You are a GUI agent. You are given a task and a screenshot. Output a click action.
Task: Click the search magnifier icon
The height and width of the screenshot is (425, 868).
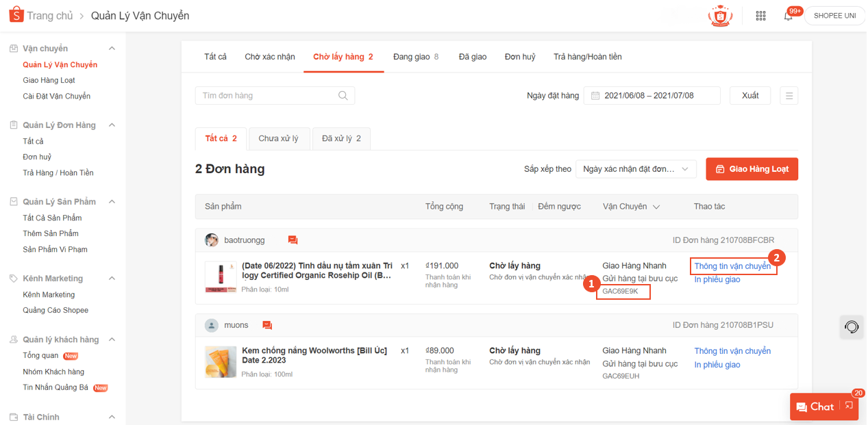tap(343, 96)
